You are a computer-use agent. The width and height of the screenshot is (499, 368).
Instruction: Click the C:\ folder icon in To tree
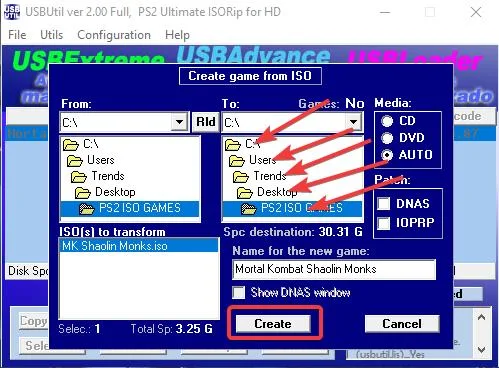point(233,145)
